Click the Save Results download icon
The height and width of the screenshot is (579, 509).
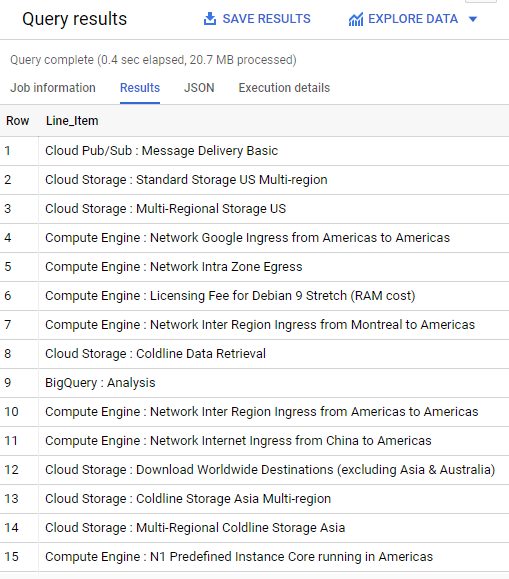[x=210, y=19]
